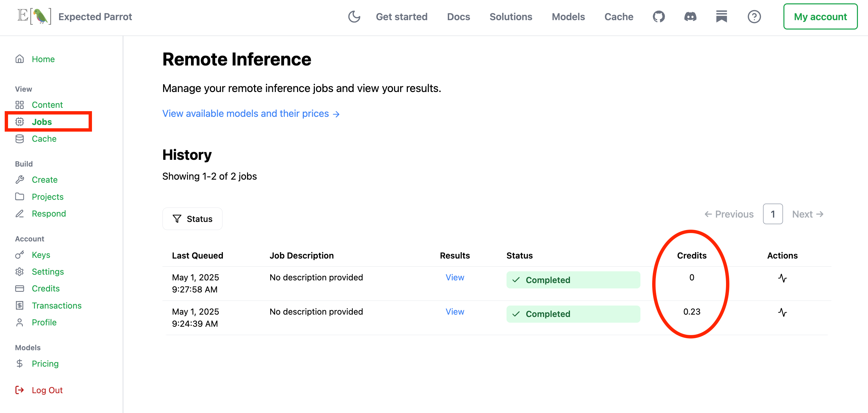The image size is (868, 413).
Task: Open Solutions menu in top navigation
Action: tap(511, 16)
